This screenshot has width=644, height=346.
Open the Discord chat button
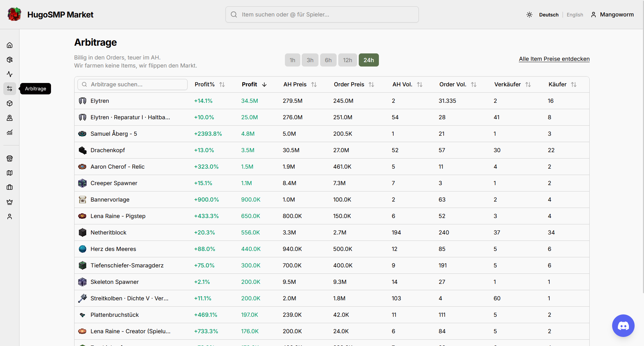pos(623,326)
